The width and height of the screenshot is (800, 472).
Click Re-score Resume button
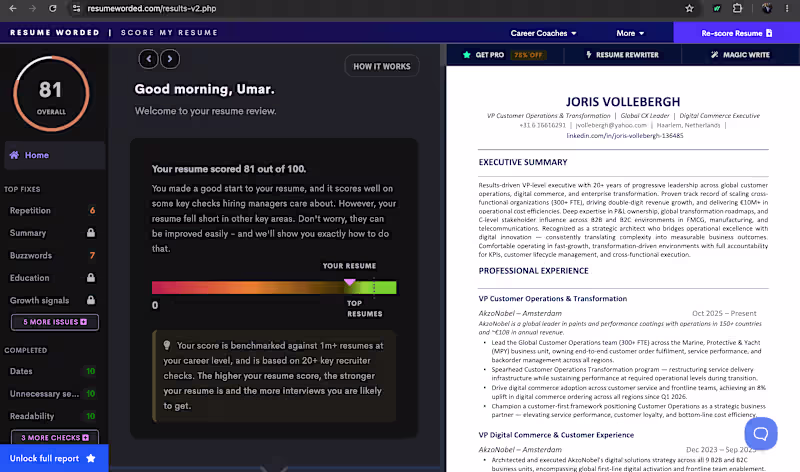pos(737,33)
